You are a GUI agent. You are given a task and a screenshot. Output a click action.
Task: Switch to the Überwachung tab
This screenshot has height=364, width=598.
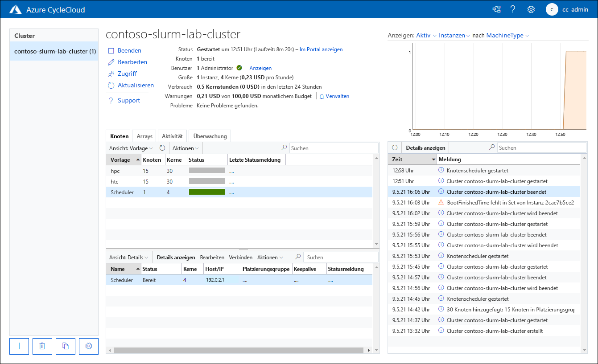(210, 136)
